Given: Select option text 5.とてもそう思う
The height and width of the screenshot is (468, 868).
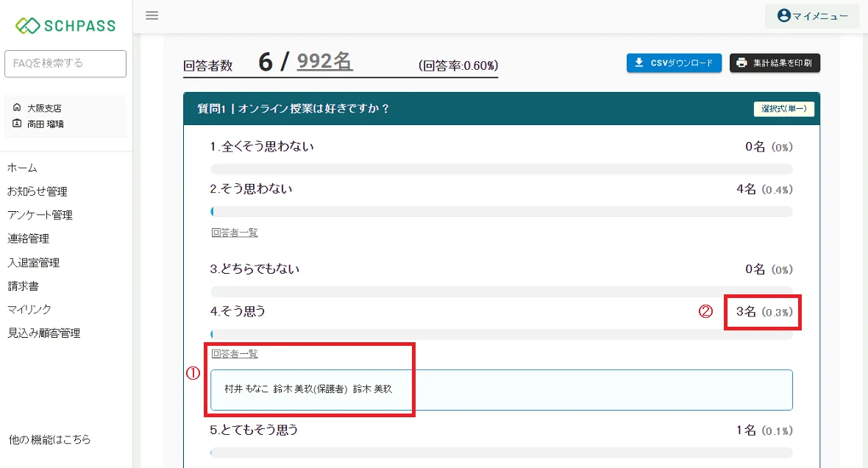Looking at the screenshot, I should pyautogui.click(x=254, y=430).
